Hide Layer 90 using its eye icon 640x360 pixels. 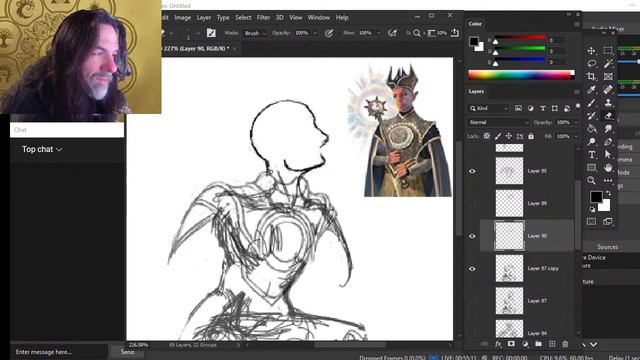(x=472, y=236)
